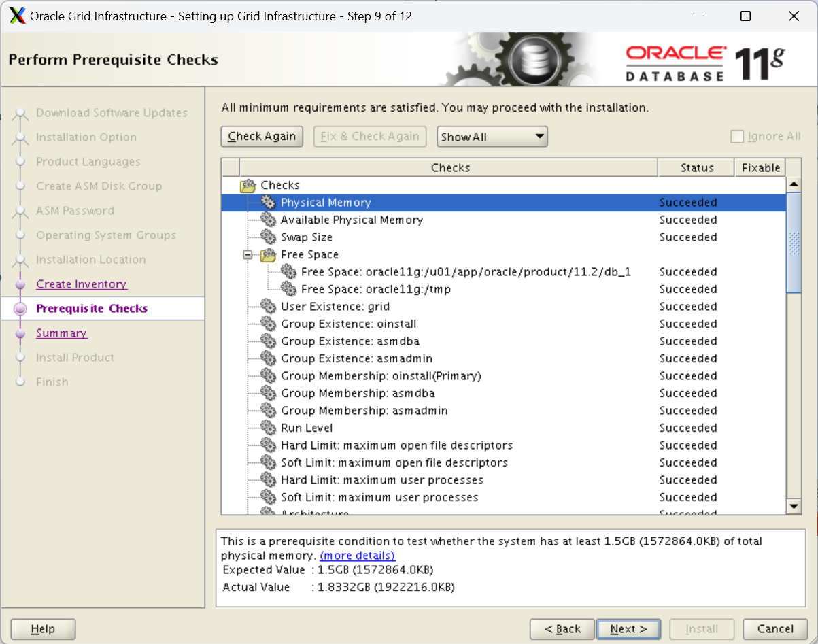Click the Operating System Groups step label
Viewport: 818px width, 644px height.
106,235
